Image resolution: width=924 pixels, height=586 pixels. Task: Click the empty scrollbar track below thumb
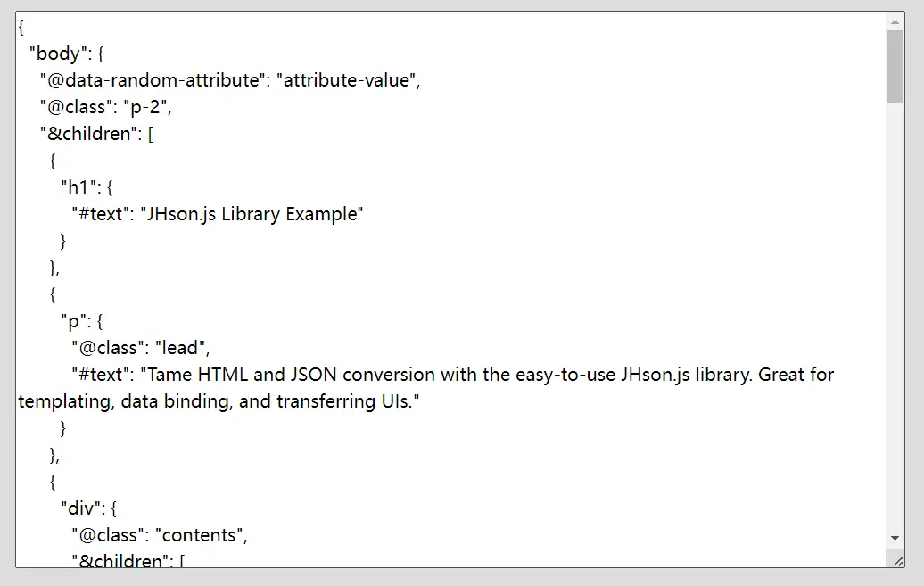895,317
